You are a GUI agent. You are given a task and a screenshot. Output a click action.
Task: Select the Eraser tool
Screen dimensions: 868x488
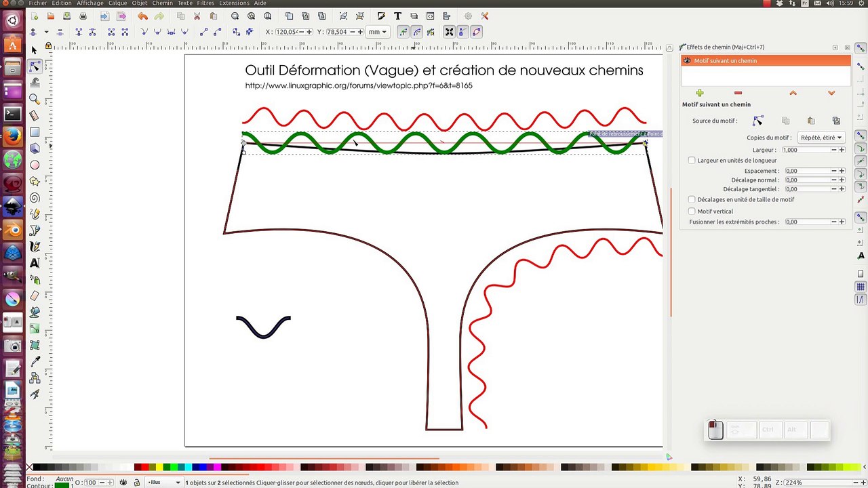[35, 296]
